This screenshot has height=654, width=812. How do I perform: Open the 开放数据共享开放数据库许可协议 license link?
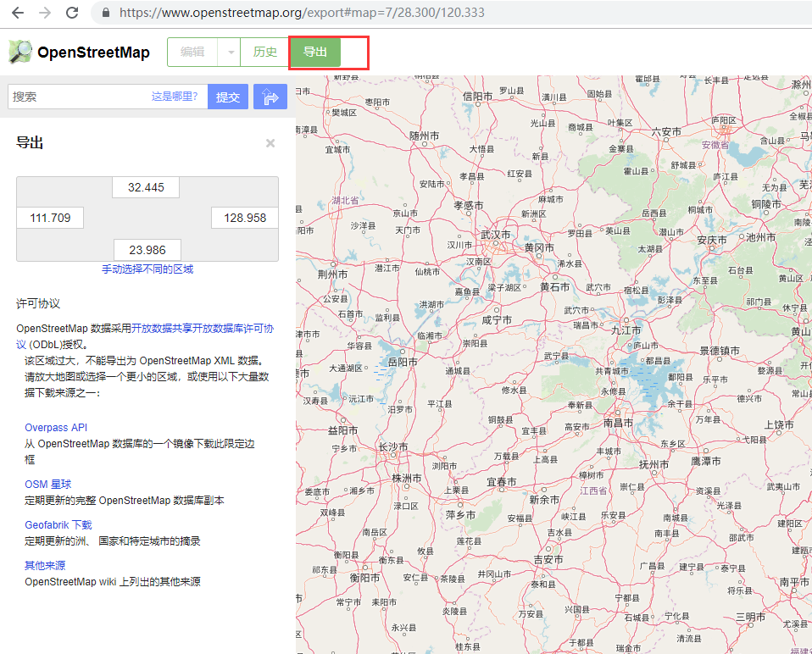[x=203, y=328]
